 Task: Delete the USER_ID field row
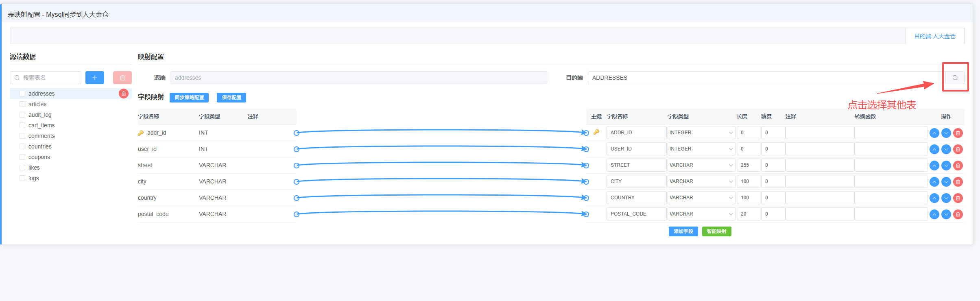[x=958, y=149]
